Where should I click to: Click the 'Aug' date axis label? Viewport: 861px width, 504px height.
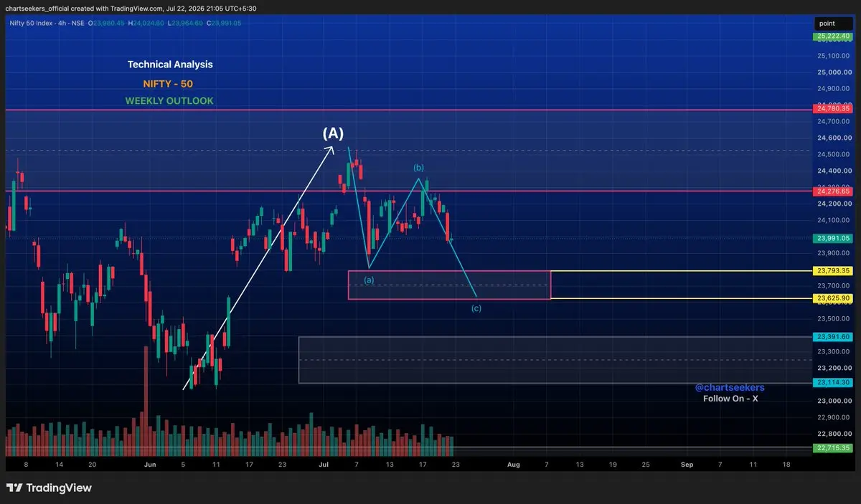click(x=513, y=465)
